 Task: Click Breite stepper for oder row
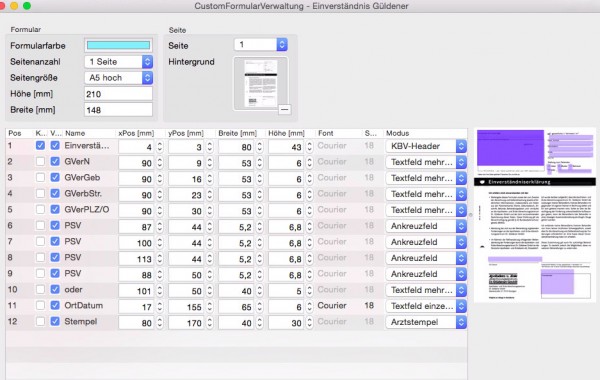(x=259, y=290)
